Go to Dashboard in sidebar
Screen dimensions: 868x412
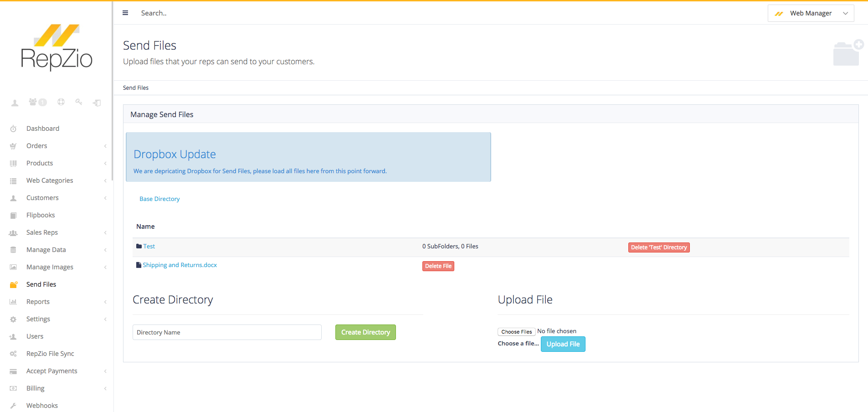(x=43, y=129)
